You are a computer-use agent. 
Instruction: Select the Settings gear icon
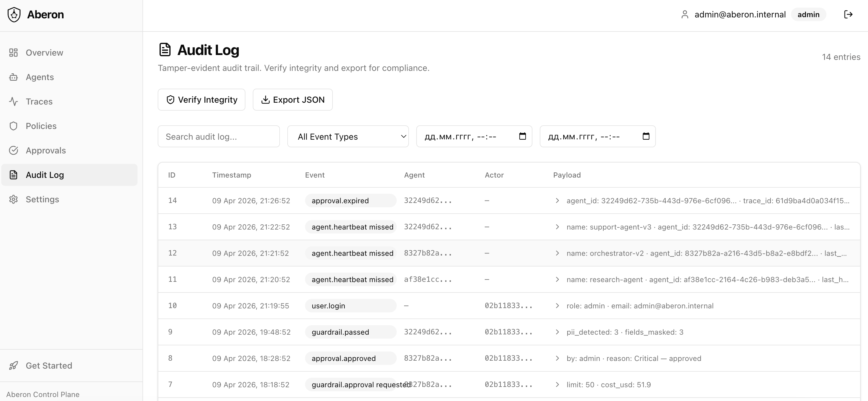[13, 199]
